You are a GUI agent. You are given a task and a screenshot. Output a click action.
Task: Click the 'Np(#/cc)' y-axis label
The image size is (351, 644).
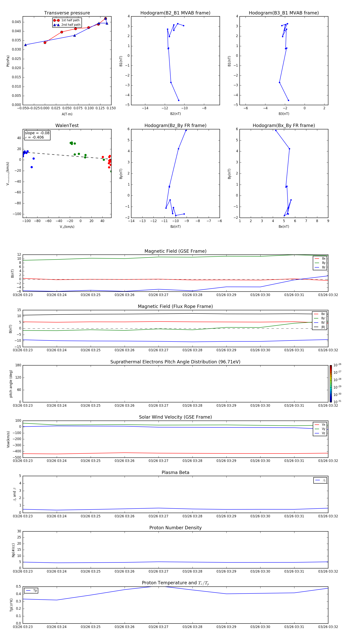pyautogui.click(x=13, y=550)
